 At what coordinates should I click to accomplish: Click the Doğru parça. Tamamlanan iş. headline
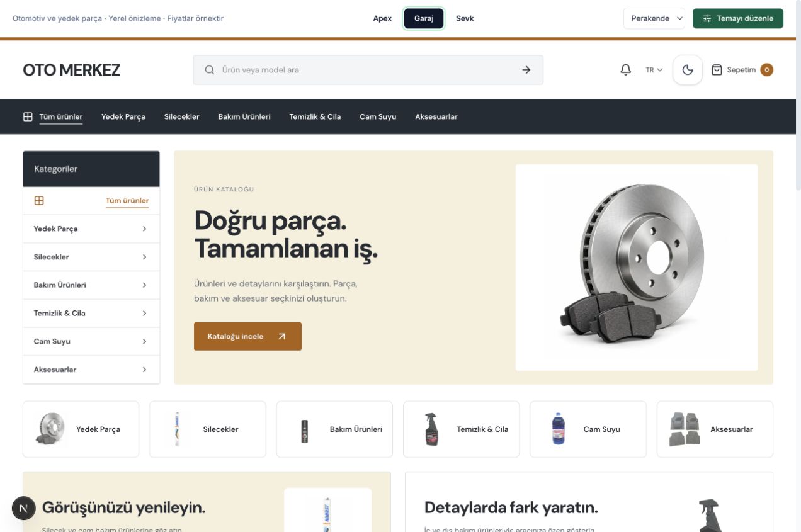[286, 234]
